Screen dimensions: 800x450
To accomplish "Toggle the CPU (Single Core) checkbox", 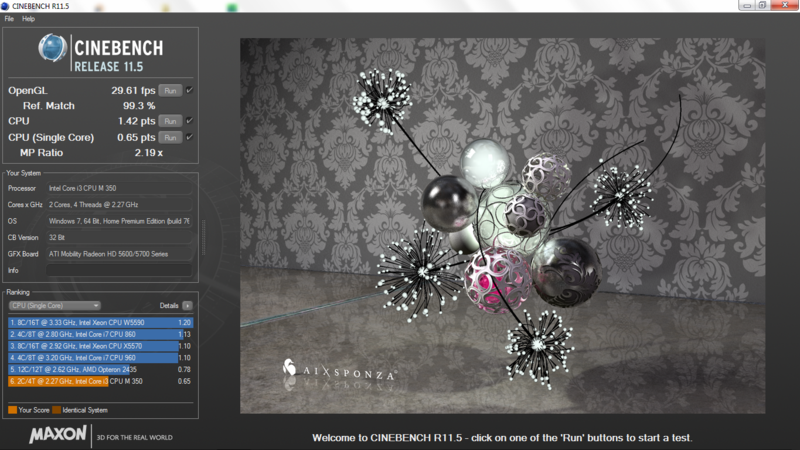I will [x=189, y=137].
